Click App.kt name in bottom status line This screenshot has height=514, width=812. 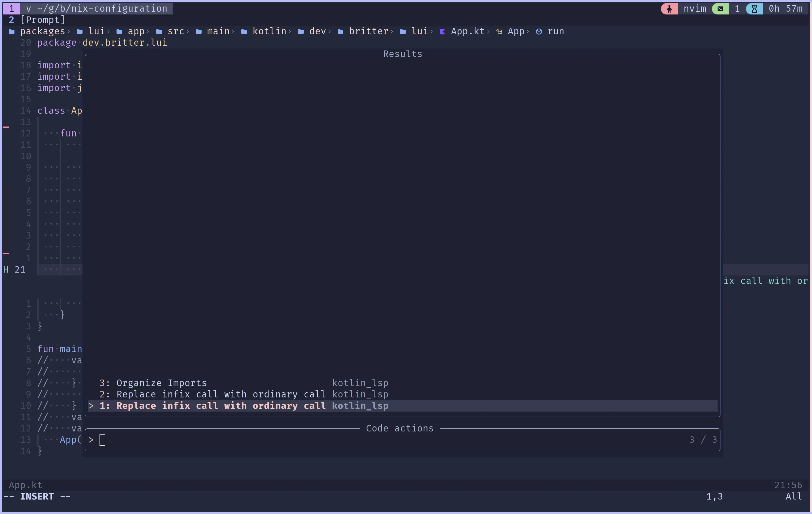(x=25, y=485)
